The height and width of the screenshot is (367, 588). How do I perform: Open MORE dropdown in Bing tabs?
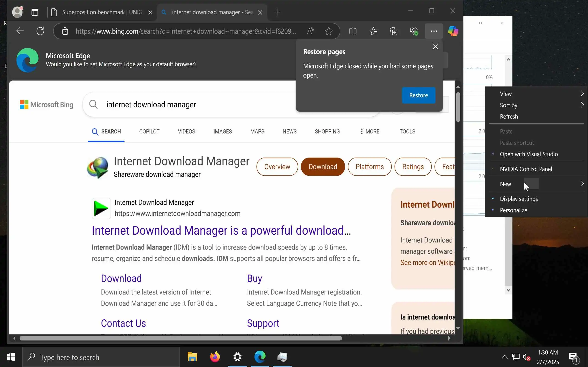click(x=370, y=131)
